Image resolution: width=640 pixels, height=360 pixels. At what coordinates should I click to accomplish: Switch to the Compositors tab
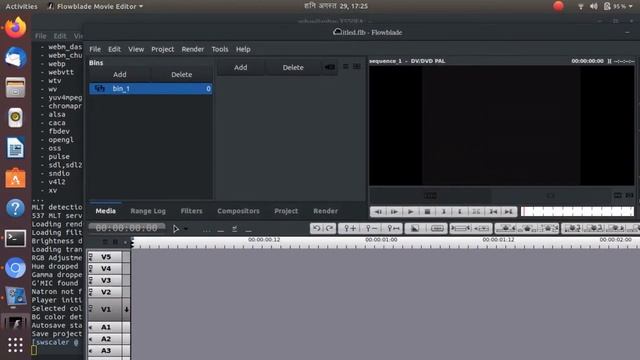(238, 211)
